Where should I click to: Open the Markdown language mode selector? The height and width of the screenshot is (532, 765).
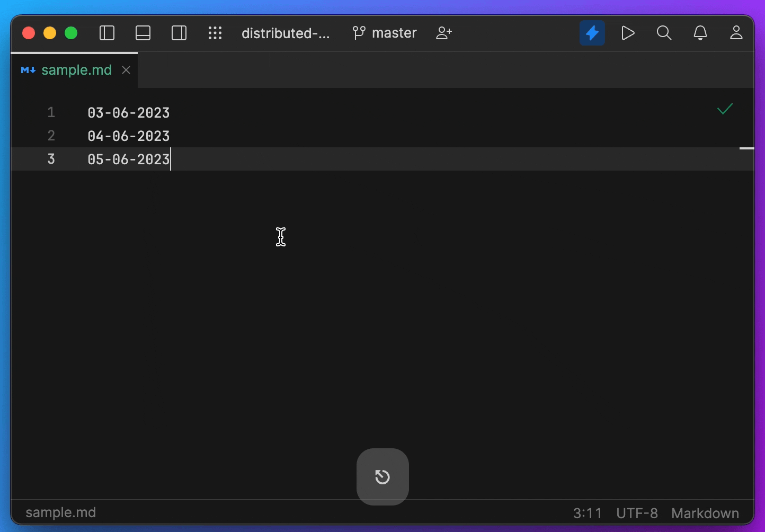coord(705,512)
